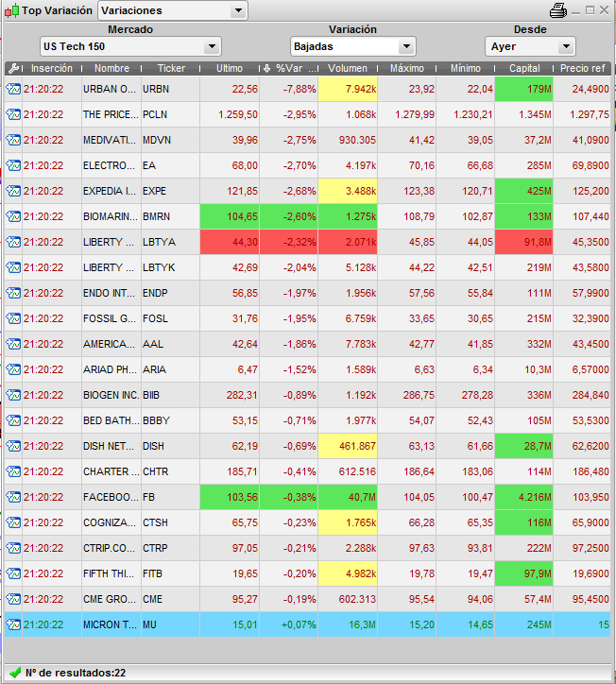The image size is (616, 684).
Task: Open the Desde Ayer dropdown
Action: pos(530,46)
